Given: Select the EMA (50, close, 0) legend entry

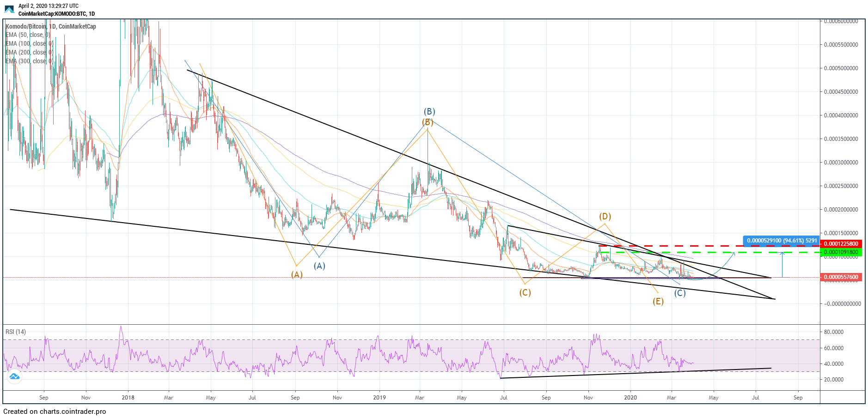Looking at the screenshot, I should point(28,35).
